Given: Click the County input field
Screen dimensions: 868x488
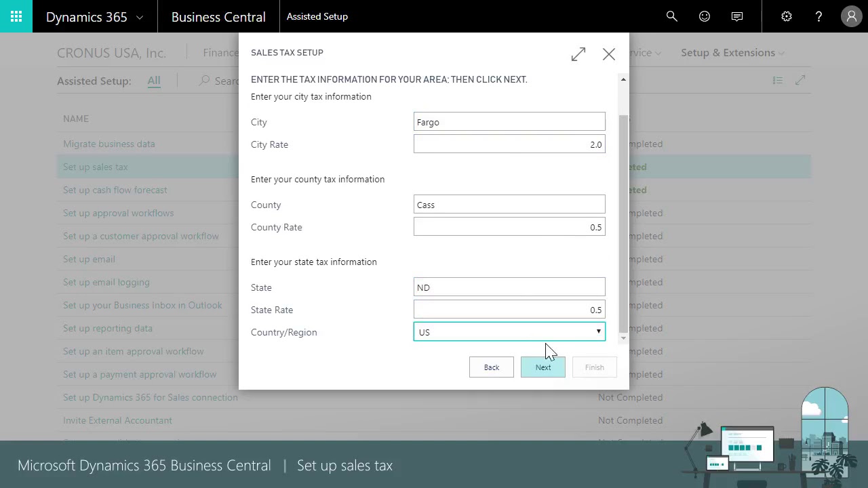Looking at the screenshot, I should click(x=509, y=205).
